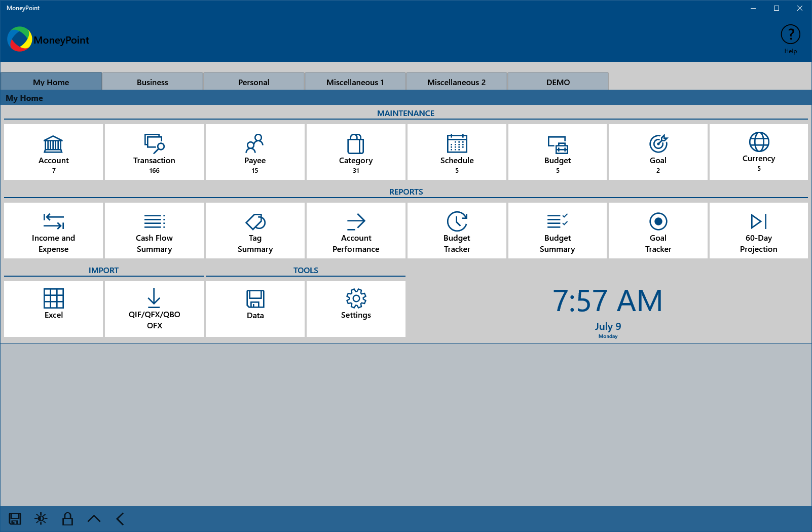The height and width of the screenshot is (532, 812).
Task: Launch the QIF/QFX/QBO OFX import tile
Action: tap(154, 309)
